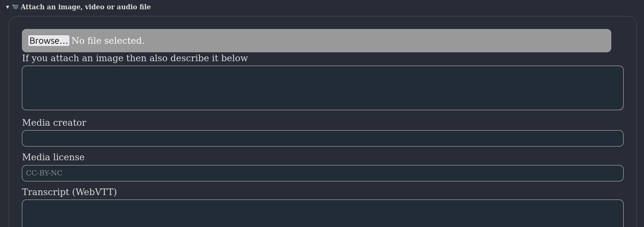Click the Transcript (WebVTT) label
The height and width of the screenshot is (227, 644).
tap(69, 192)
